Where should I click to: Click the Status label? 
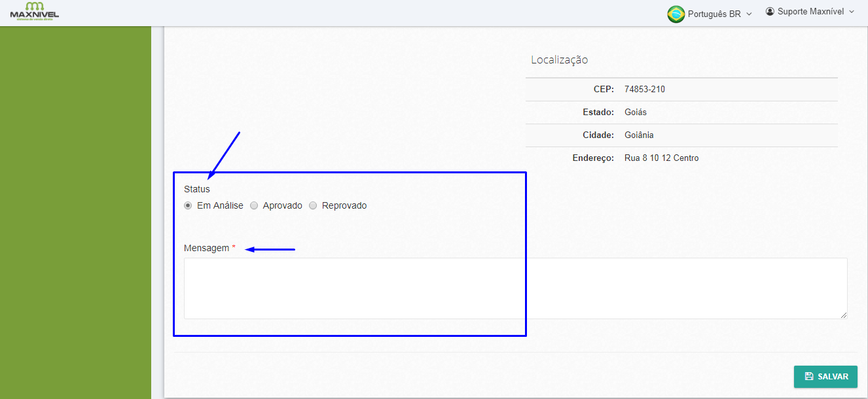pyautogui.click(x=197, y=189)
